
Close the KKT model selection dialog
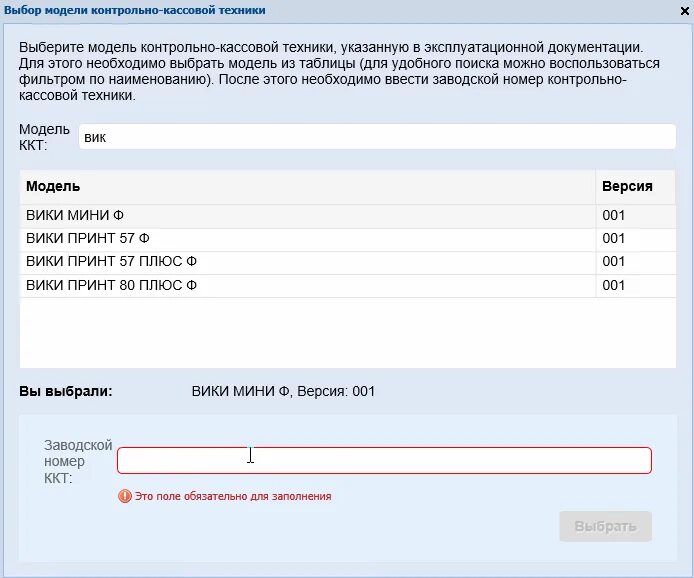tap(685, 11)
